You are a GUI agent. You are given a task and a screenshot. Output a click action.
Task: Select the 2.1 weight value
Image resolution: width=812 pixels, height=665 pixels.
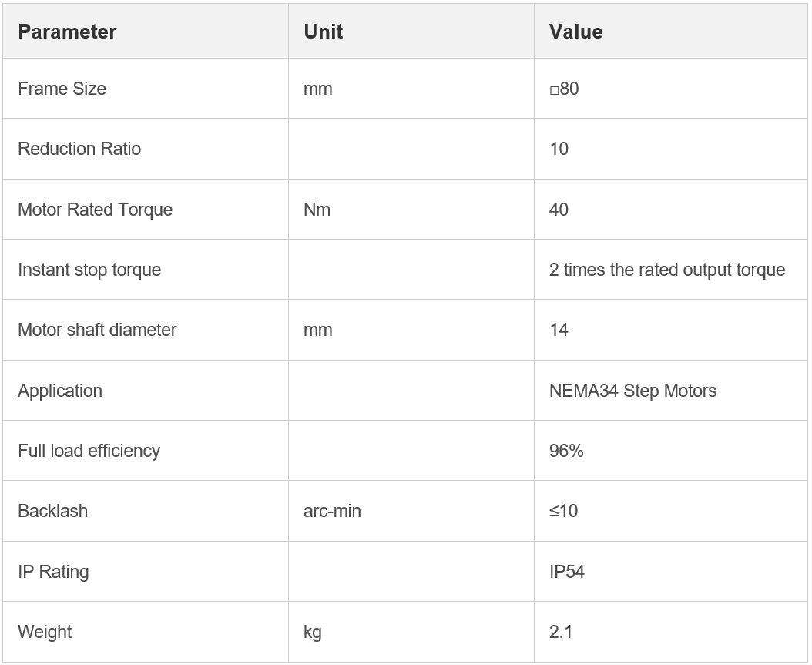(x=561, y=632)
